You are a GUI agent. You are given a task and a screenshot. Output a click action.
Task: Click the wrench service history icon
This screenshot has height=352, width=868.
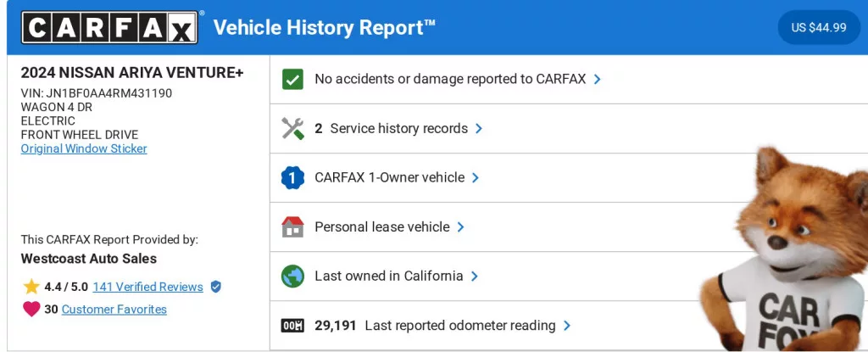(x=292, y=129)
